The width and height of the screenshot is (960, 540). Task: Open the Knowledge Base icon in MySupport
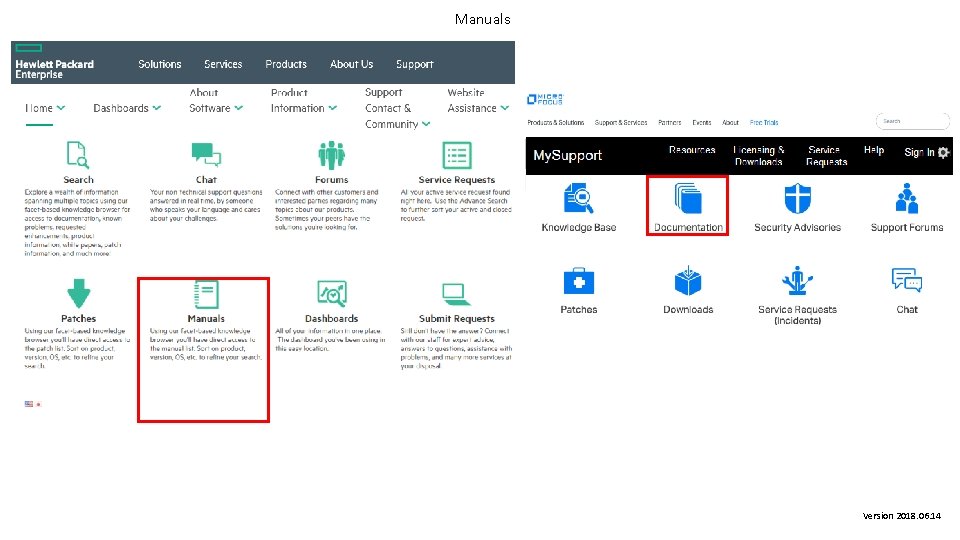[x=579, y=198]
